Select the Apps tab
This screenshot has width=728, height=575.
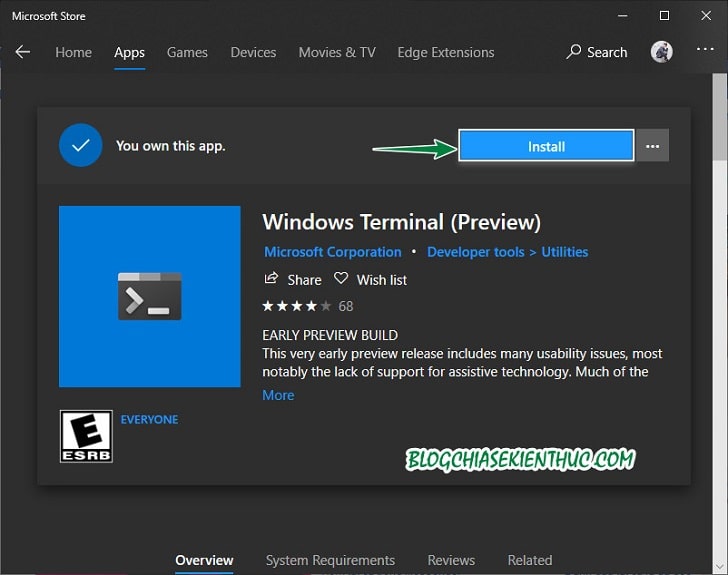tap(130, 53)
